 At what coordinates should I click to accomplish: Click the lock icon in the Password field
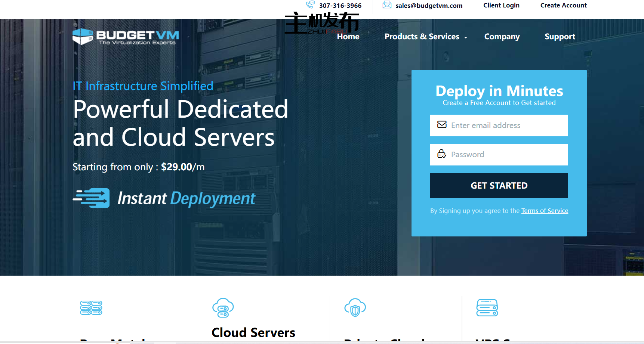[442, 154]
